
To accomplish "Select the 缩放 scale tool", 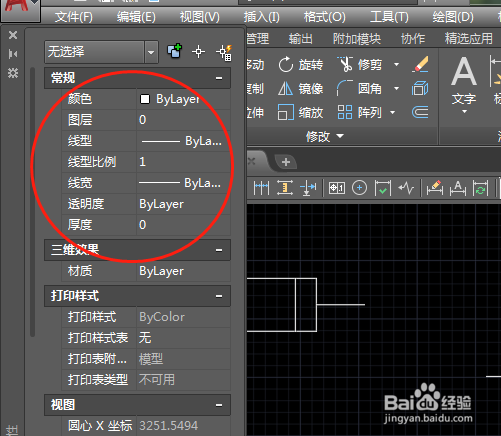I will click(301, 112).
